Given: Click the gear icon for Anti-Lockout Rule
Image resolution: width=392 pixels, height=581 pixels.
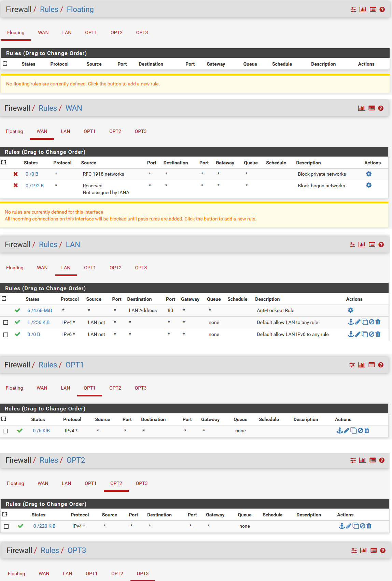Looking at the screenshot, I should point(350,310).
